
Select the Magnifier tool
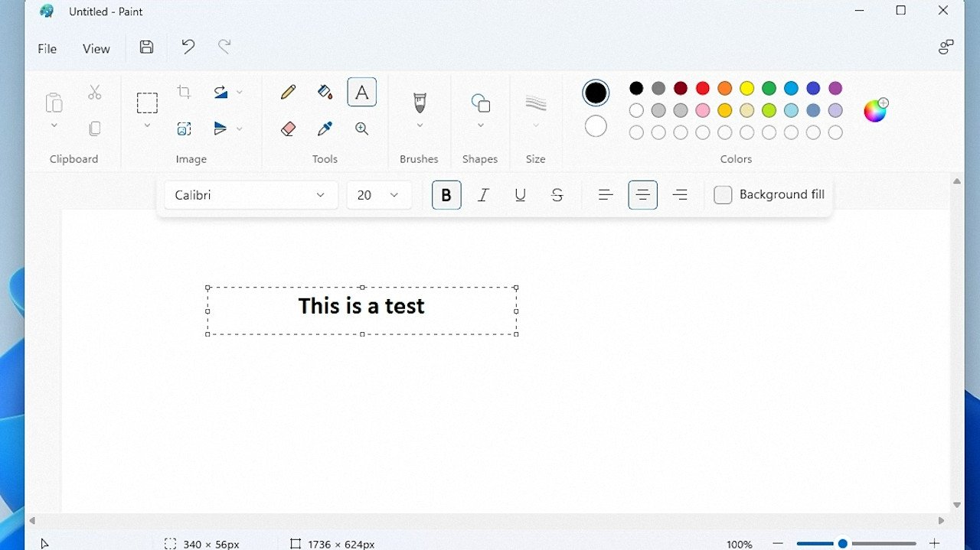362,129
